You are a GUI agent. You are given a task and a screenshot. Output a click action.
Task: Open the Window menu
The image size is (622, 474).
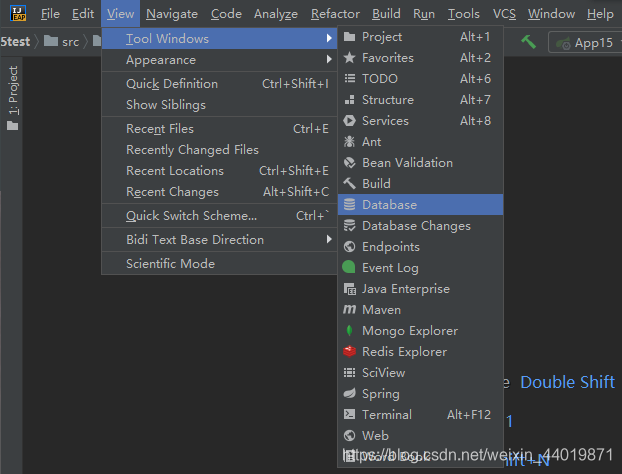[x=551, y=14]
